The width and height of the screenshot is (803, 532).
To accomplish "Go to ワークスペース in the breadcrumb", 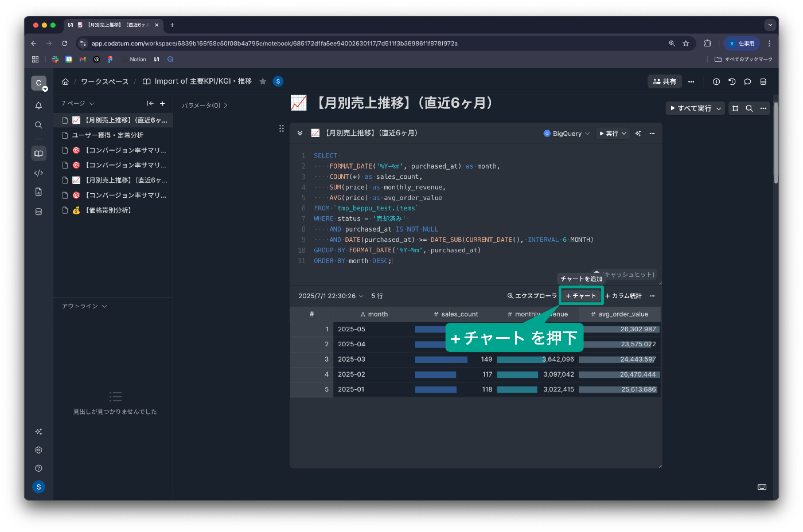I will pyautogui.click(x=104, y=81).
